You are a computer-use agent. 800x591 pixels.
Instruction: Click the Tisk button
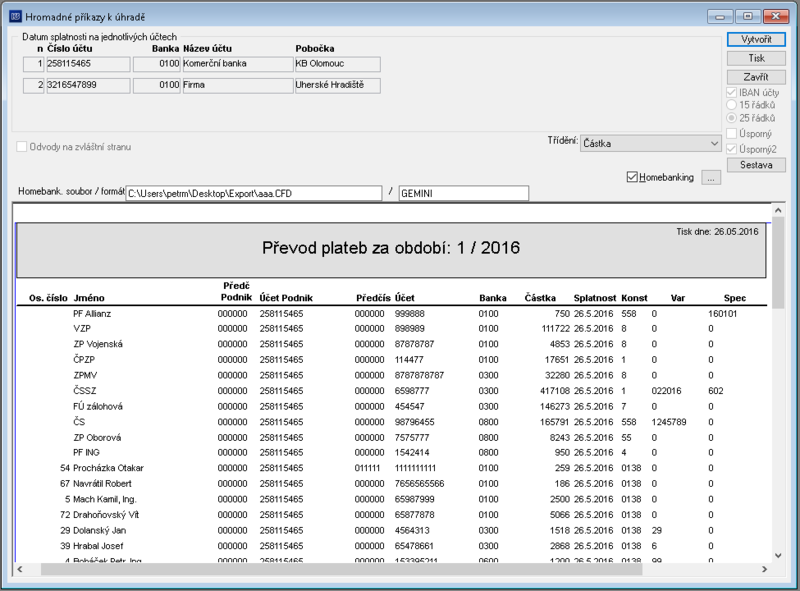click(x=756, y=58)
